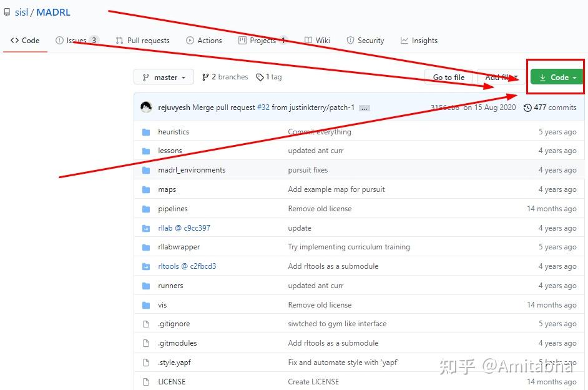Click the Security shield icon
The height and width of the screenshot is (390, 588).
coord(350,40)
